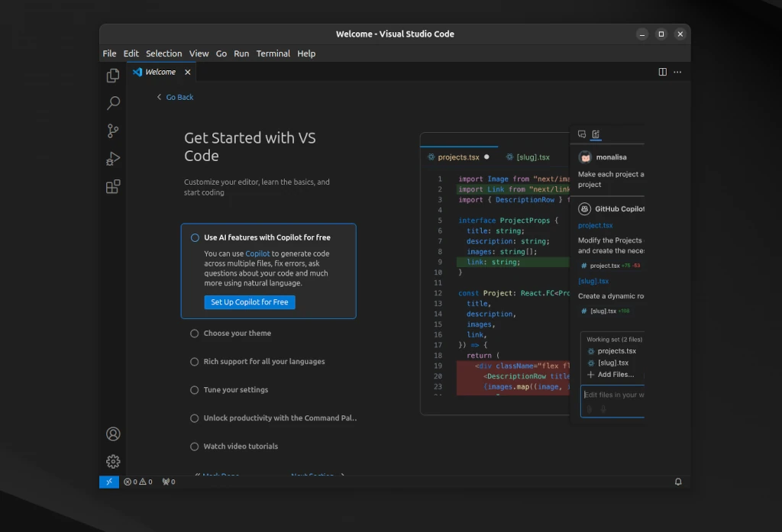Viewport: 782px width, 532px height.
Task: Select the Welcome editor tab
Action: (x=161, y=72)
